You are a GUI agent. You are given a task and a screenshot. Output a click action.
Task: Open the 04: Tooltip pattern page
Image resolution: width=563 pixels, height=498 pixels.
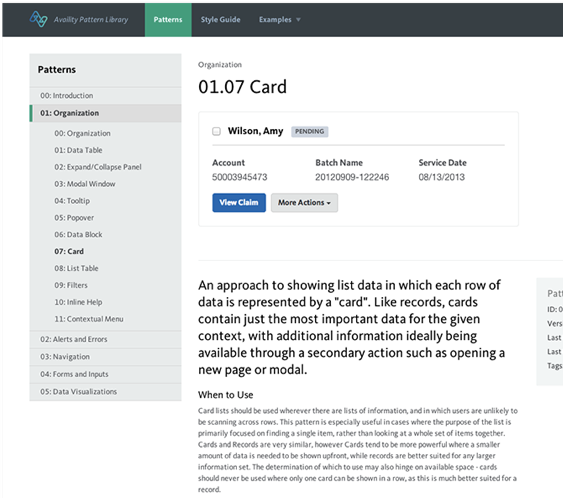point(72,201)
